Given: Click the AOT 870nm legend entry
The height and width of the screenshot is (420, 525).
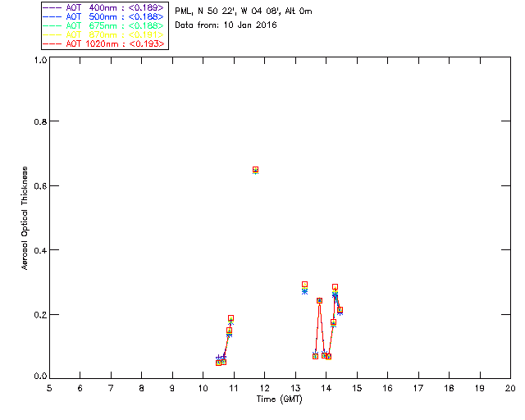Looking at the screenshot, I should click(103, 34).
